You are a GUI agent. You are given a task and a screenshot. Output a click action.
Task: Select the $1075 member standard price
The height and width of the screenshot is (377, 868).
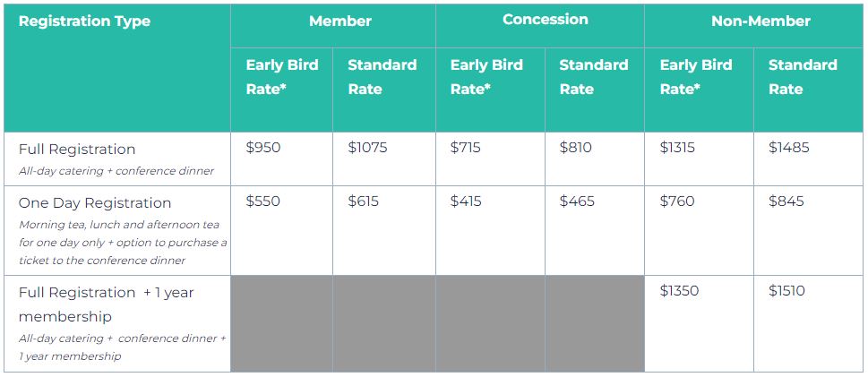tap(367, 148)
